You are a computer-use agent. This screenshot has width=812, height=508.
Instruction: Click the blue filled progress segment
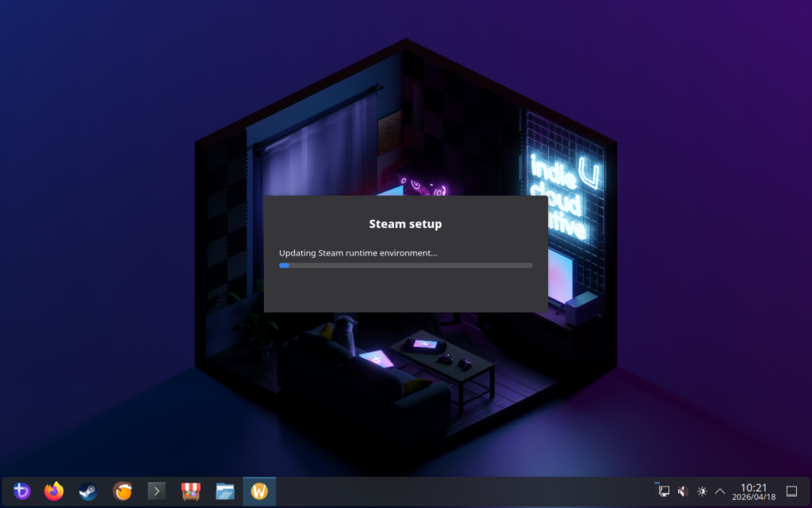coord(284,265)
